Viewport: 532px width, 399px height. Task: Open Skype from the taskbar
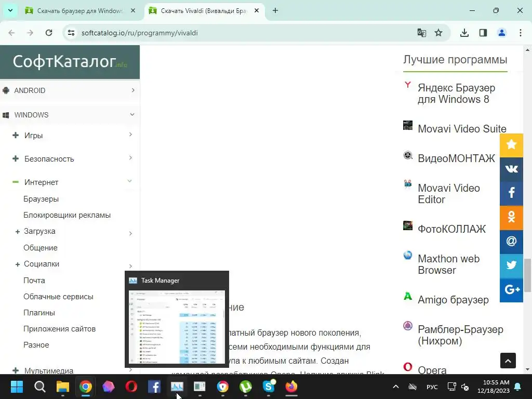[x=269, y=387]
